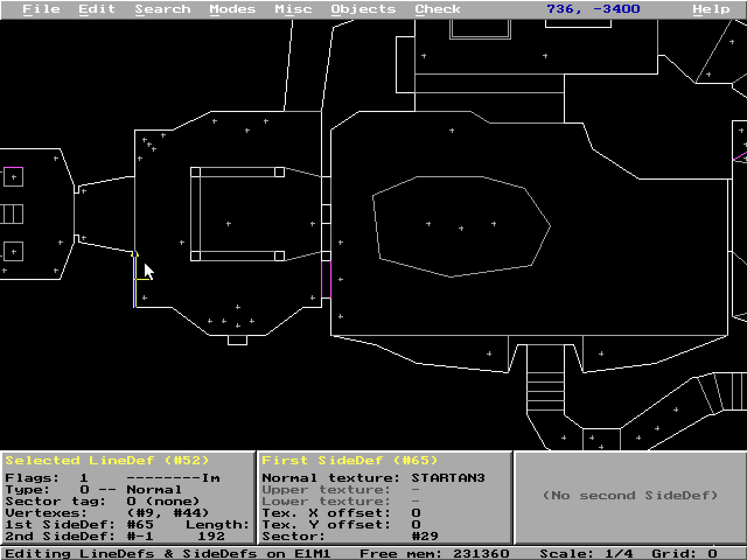Click the '(No second SideDef)' text

pos(630,495)
